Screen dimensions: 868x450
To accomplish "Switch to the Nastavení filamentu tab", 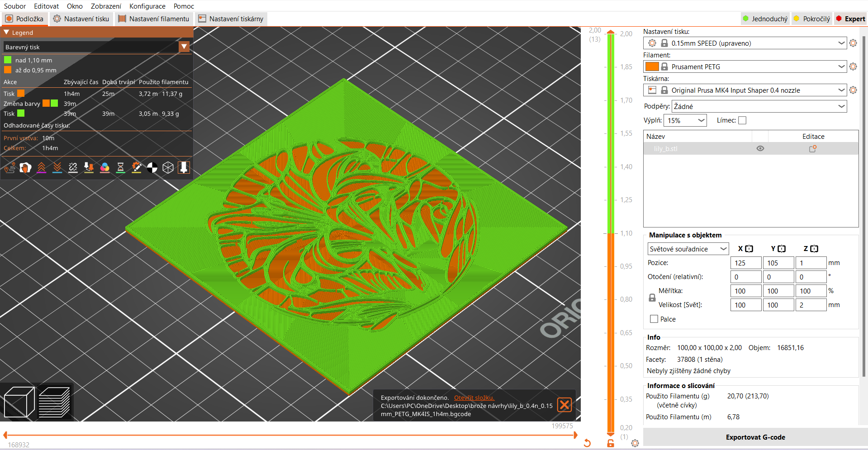I will [x=154, y=19].
